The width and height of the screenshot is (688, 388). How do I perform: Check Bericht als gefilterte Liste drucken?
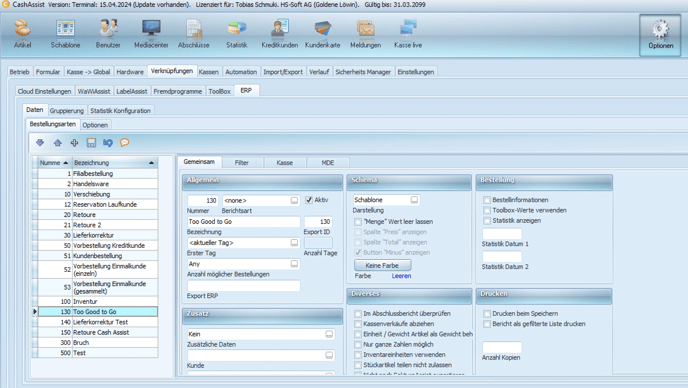point(487,323)
